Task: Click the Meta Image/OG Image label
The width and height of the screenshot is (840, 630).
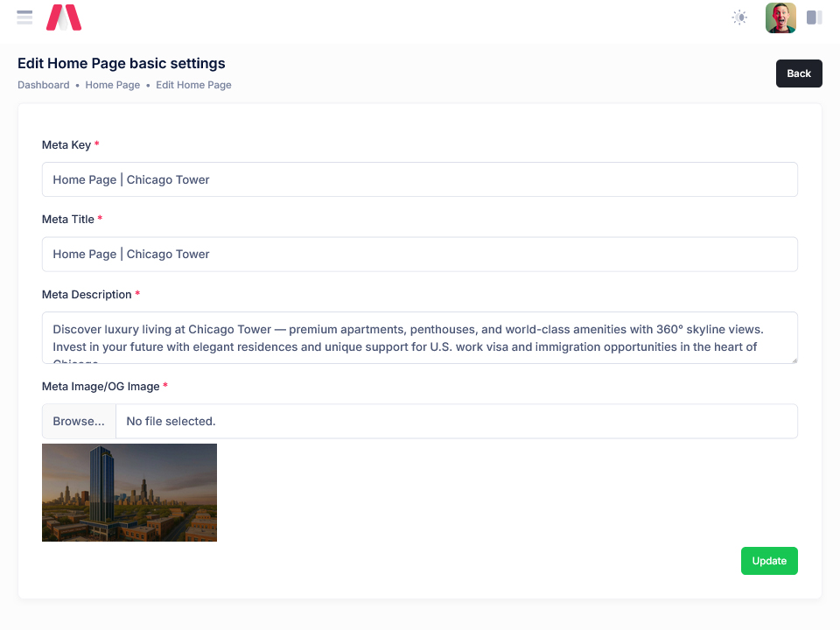Action: (x=101, y=386)
